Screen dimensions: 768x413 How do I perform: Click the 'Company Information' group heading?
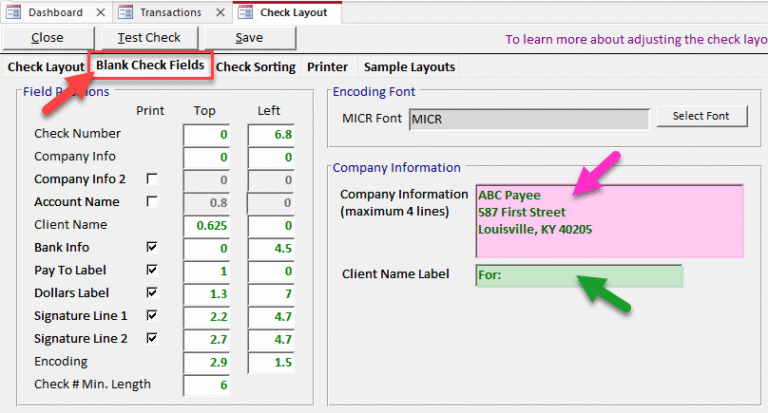(x=396, y=168)
